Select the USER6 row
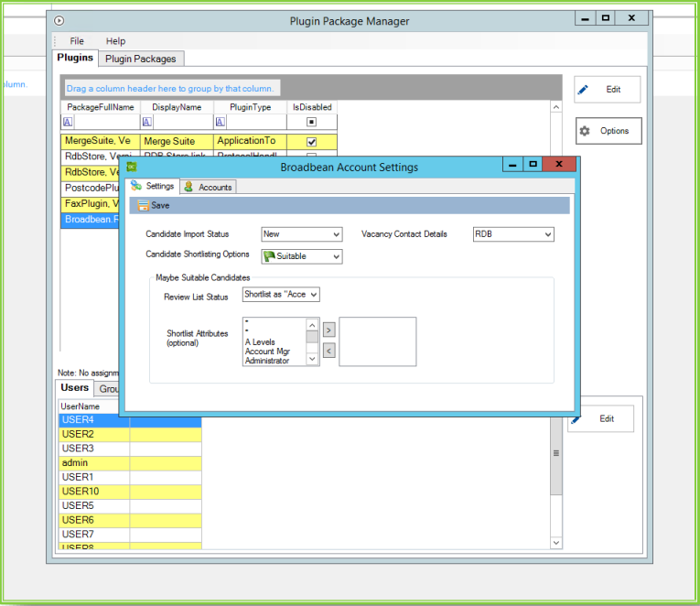Screen dimensions: 700x606 (x=130, y=520)
